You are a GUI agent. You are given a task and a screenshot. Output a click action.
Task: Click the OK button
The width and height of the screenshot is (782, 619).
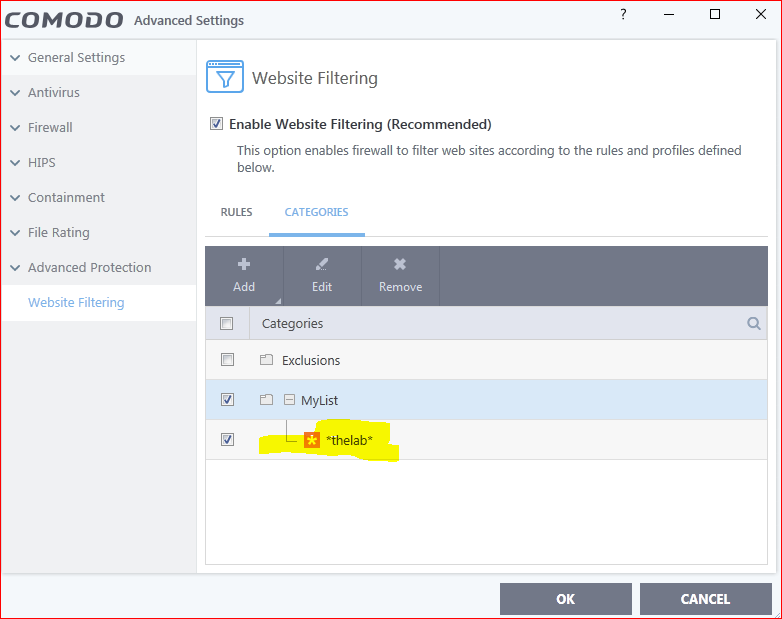click(566, 599)
